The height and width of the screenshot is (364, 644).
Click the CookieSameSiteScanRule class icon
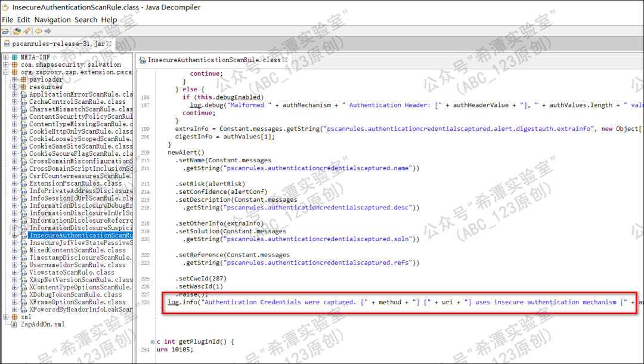23,146
